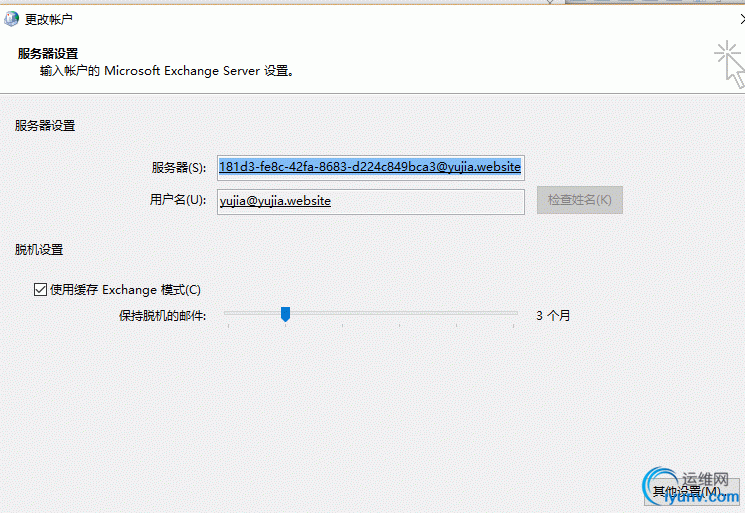Click the 更改帐户 dialog title icon
Screen dimensions: 745x513
(x=10, y=19)
